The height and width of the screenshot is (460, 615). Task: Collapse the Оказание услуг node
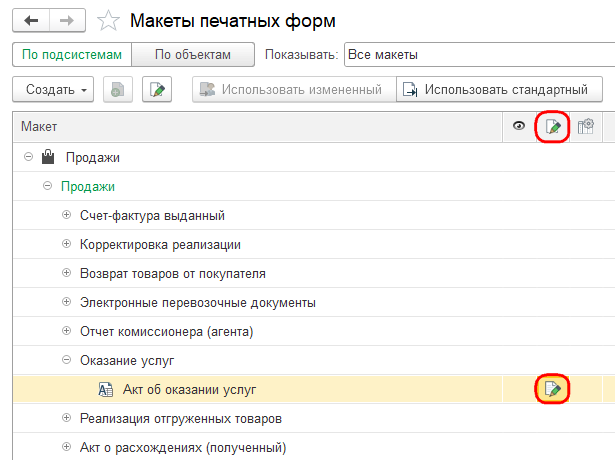click(67, 360)
